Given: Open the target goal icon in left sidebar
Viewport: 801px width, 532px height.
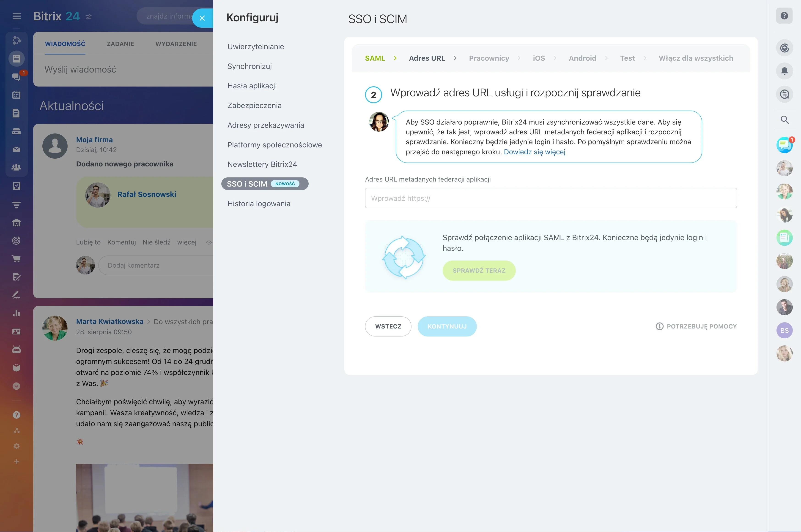Looking at the screenshot, I should tap(16, 241).
